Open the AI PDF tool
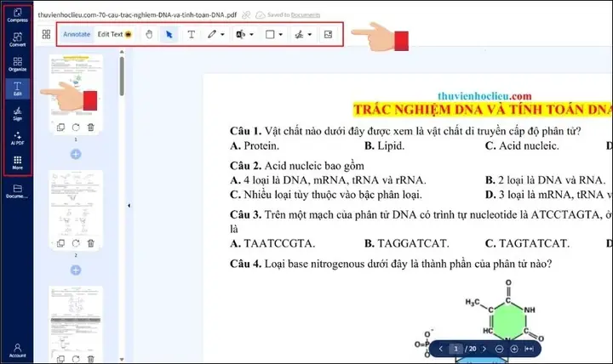Viewport: 613px width, 364px height. point(17,138)
